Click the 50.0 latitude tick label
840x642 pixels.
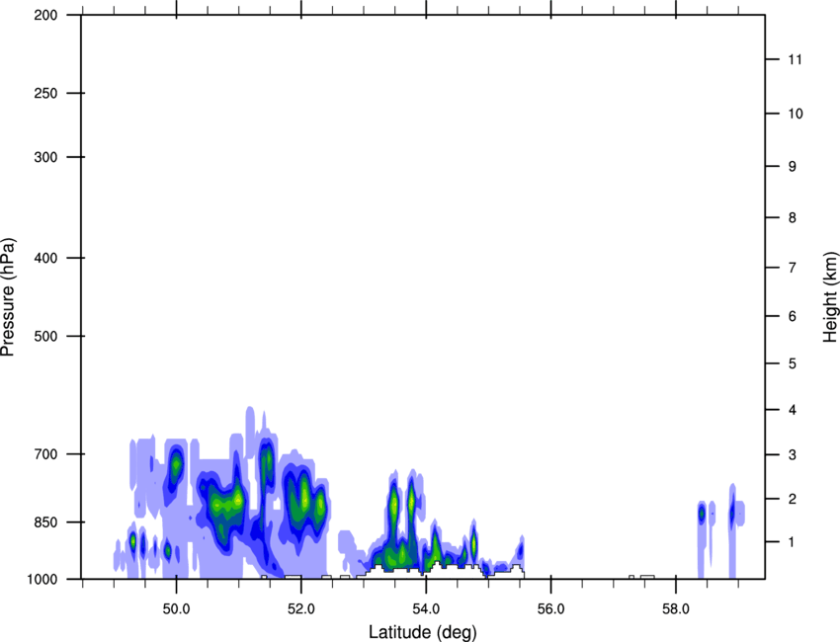176,609
